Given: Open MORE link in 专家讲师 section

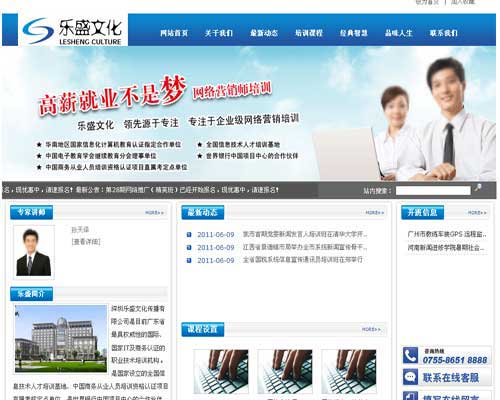Looking at the screenshot, I should [155, 213].
